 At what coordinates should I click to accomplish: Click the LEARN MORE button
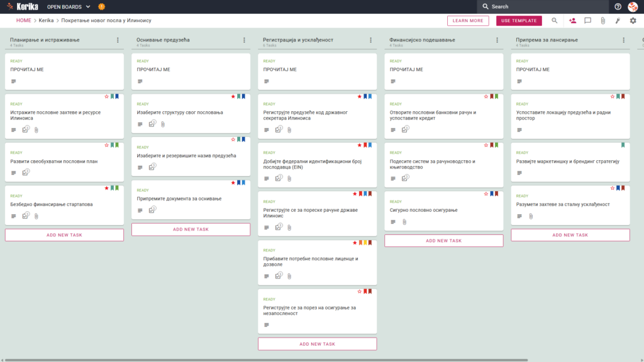468,21
